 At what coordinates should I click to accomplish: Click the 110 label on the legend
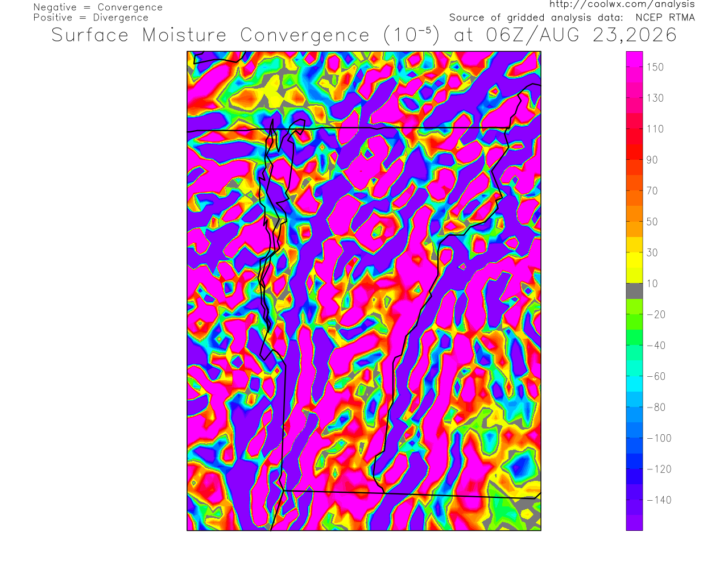point(655,129)
